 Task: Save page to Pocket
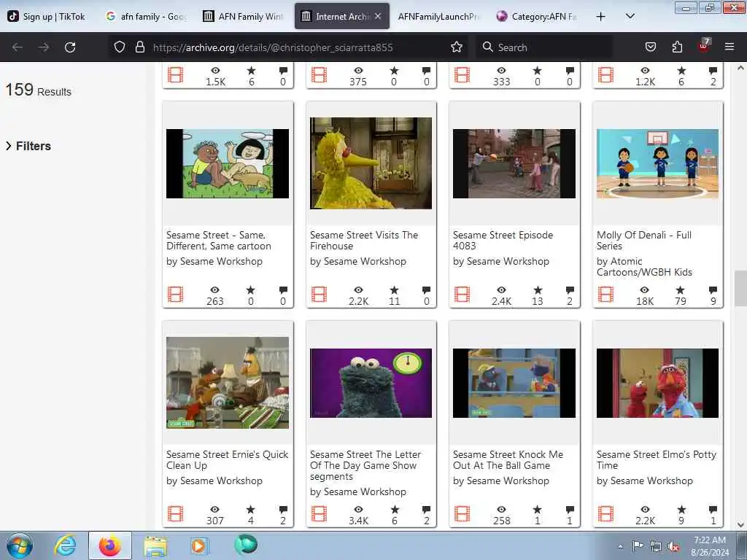coord(650,47)
